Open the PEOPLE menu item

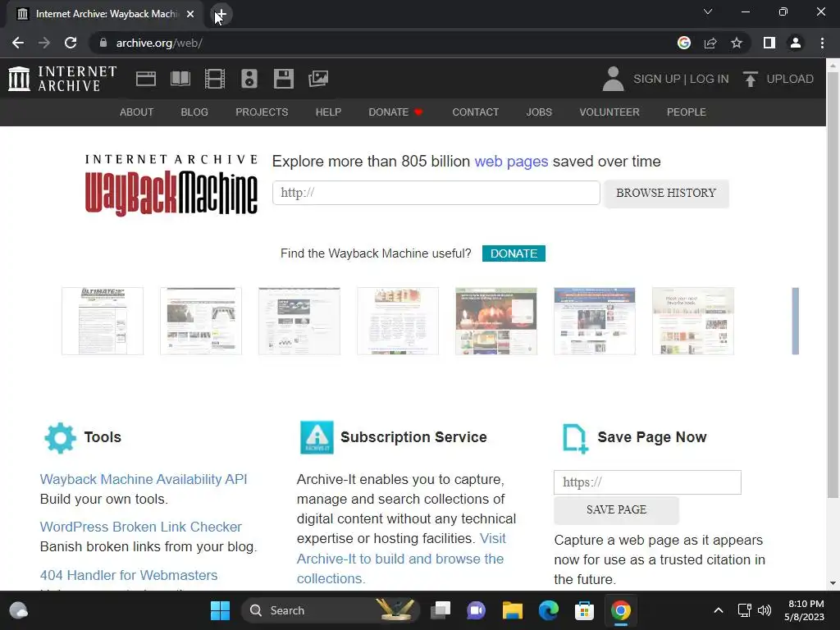click(x=687, y=112)
